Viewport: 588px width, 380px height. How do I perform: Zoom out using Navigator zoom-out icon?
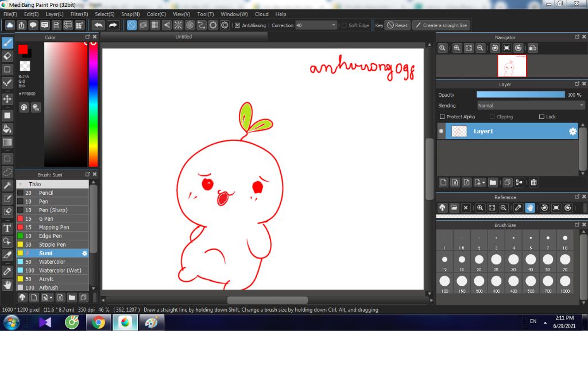[480, 48]
